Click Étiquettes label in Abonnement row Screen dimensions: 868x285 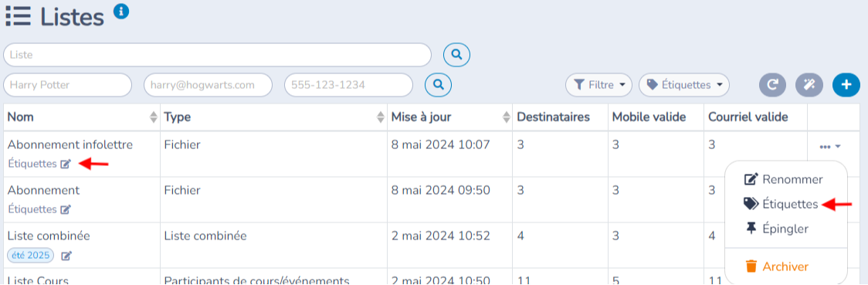click(x=32, y=209)
